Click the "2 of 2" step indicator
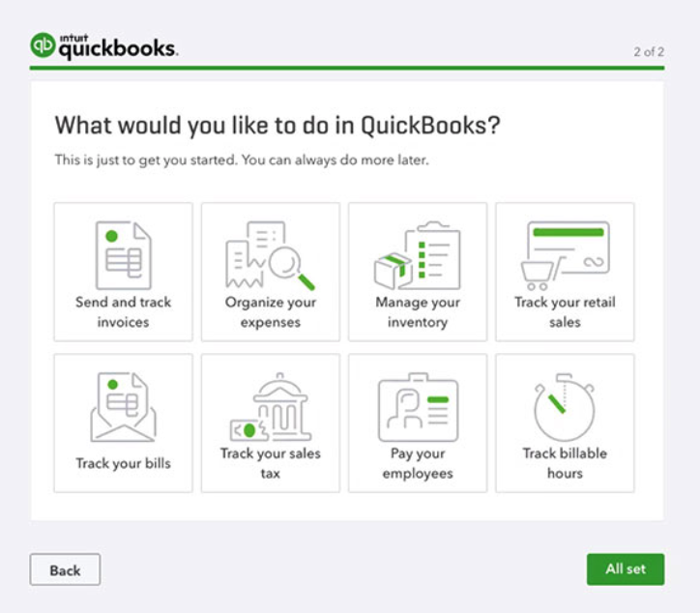This screenshot has width=700, height=613. pyautogui.click(x=648, y=52)
